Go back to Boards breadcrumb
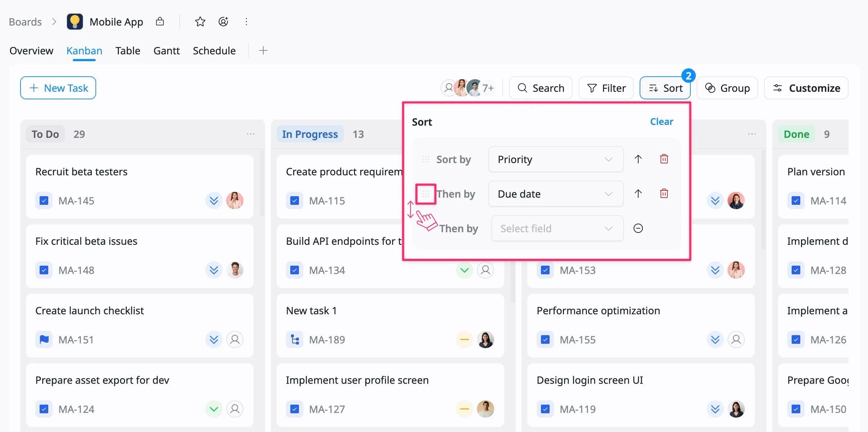This screenshot has height=432, width=868. pyautogui.click(x=25, y=22)
